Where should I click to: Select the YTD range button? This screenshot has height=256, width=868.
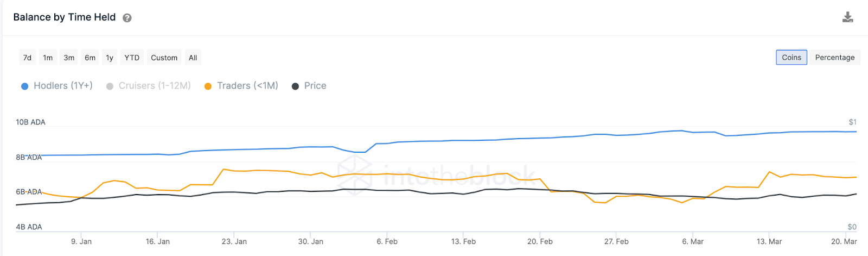(132, 58)
